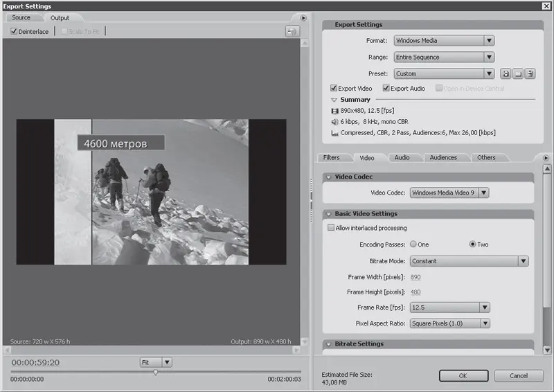554x392 pixels.
Task: Click the down arrow of settings scrollbar
Action: (547, 350)
